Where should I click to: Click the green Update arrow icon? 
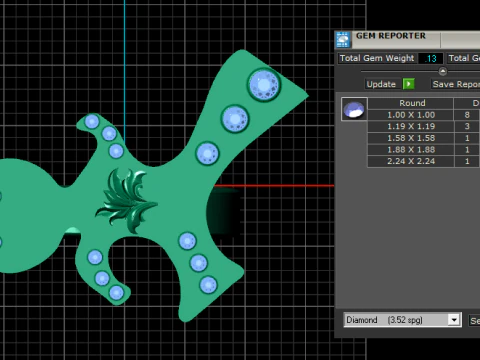click(x=408, y=84)
